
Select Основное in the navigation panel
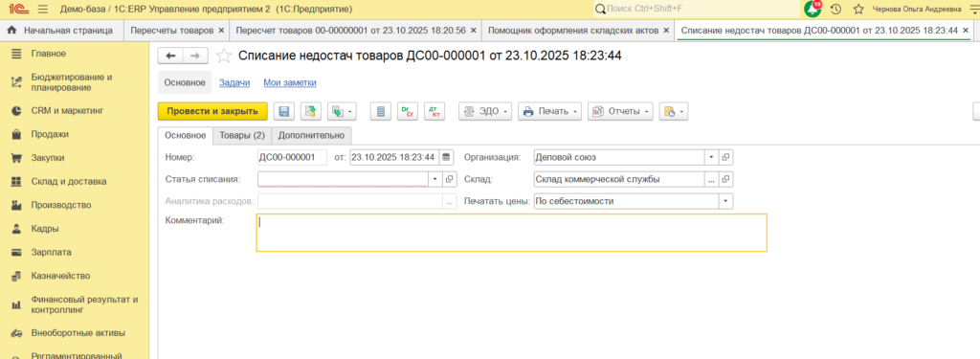click(x=185, y=82)
